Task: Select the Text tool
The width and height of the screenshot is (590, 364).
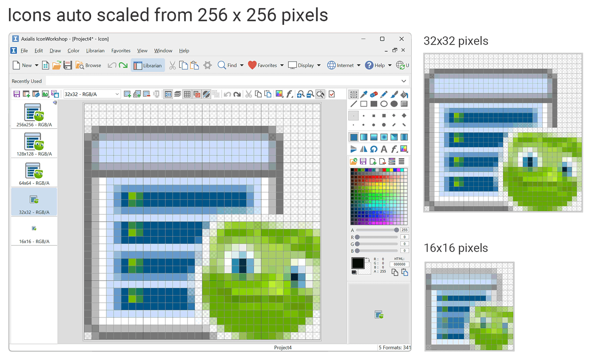Action: [384, 149]
